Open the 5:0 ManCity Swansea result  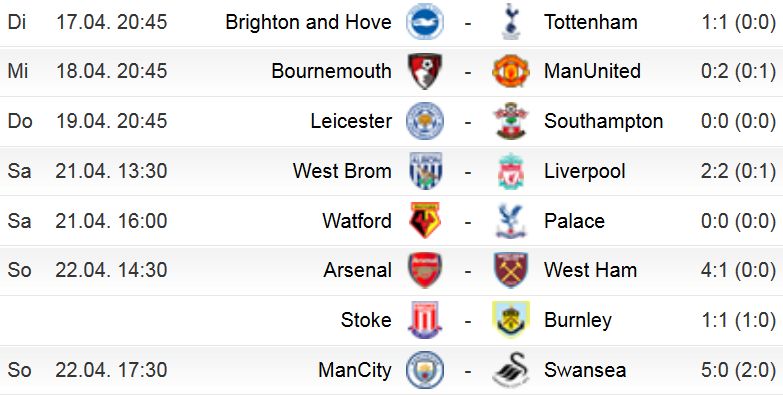pyautogui.click(x=738, y=370)
